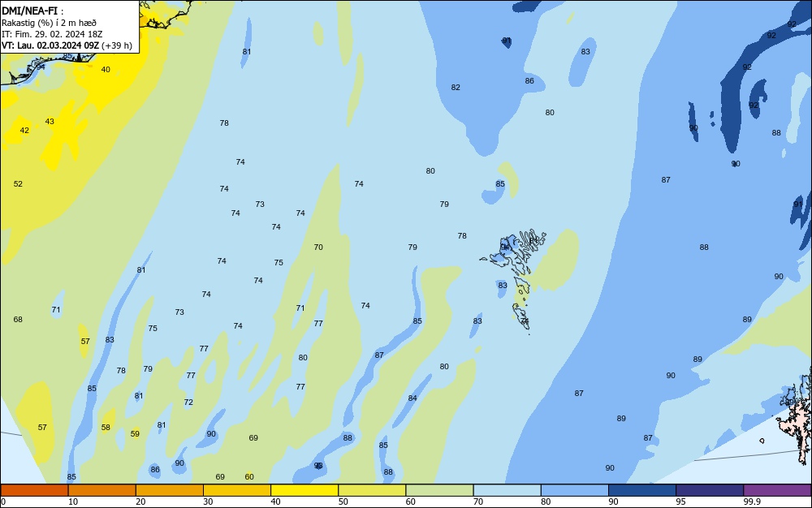Viewport: 812px width, 508px height.
Task: Click the 'VT: Lau. 02.03.2024 09Z' valid time line
Action: (50, 45)
